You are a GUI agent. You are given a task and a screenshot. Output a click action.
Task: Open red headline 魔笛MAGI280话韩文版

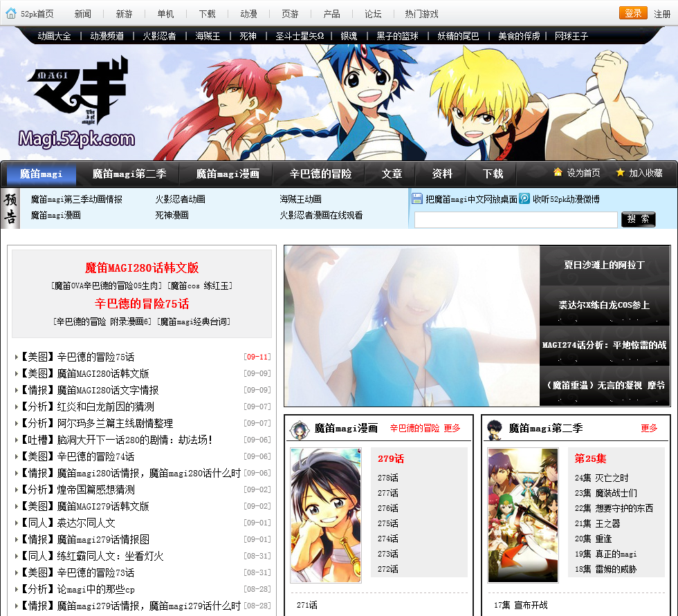[x=142, y=268]
